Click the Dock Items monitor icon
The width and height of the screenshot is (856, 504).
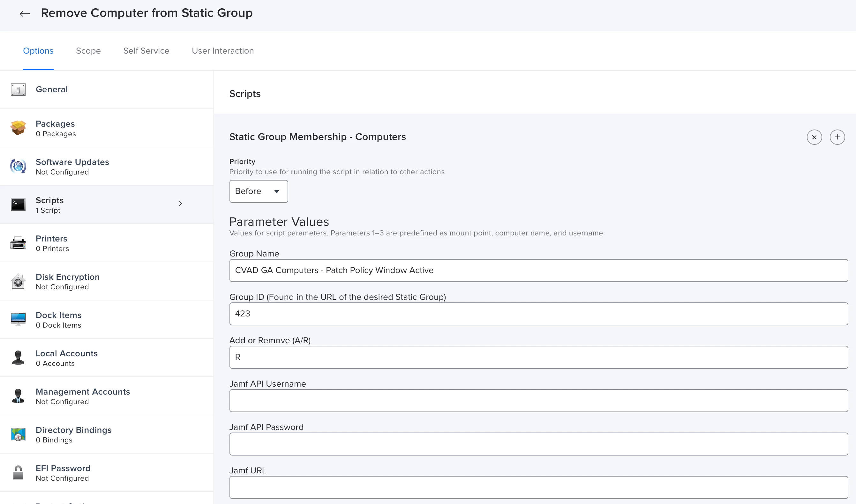click(18, 319)
